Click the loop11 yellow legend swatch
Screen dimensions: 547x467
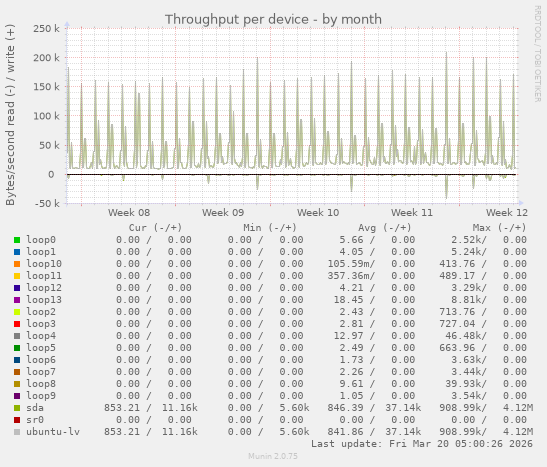click(x=17, y=276)
